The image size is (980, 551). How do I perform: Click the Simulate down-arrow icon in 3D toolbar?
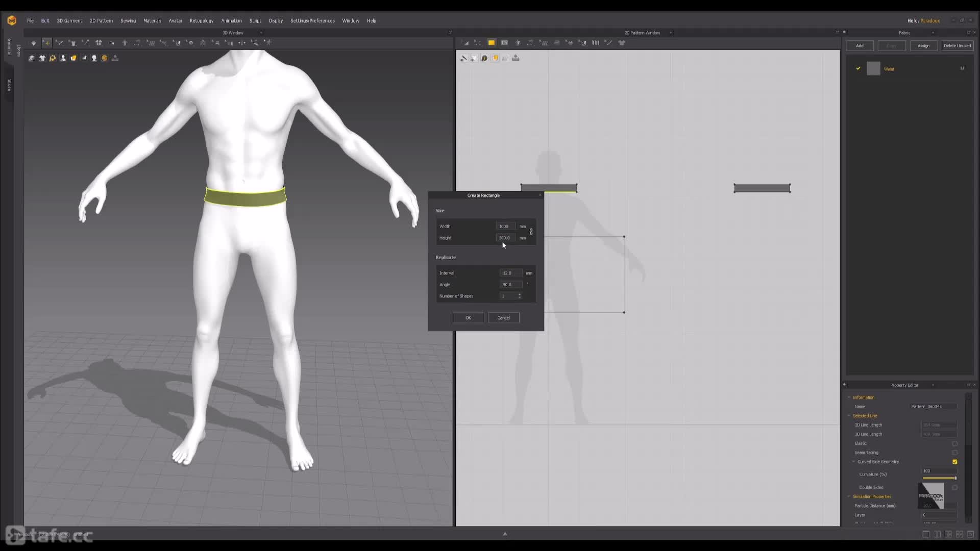tap(34, 43)
